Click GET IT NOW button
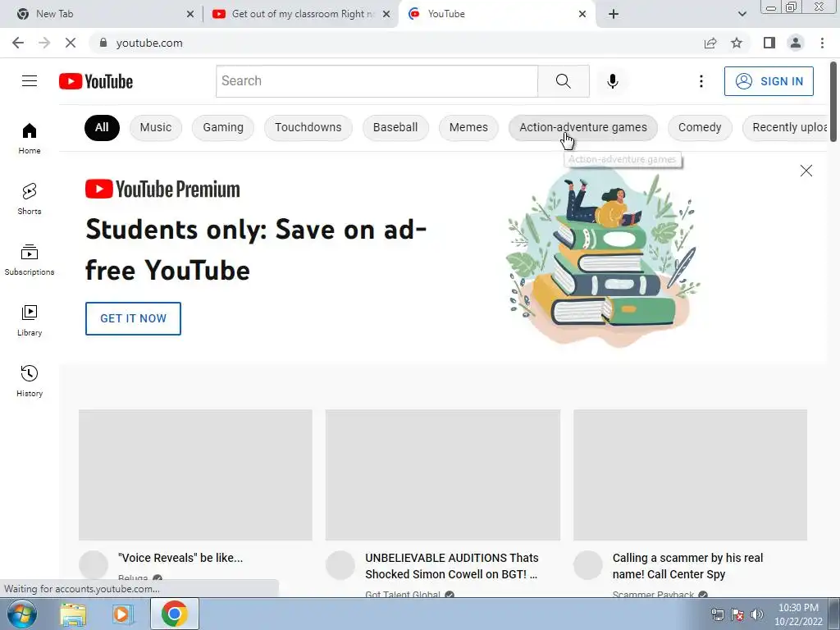This screenshot has width=840, height=630. tap(133, 318)
